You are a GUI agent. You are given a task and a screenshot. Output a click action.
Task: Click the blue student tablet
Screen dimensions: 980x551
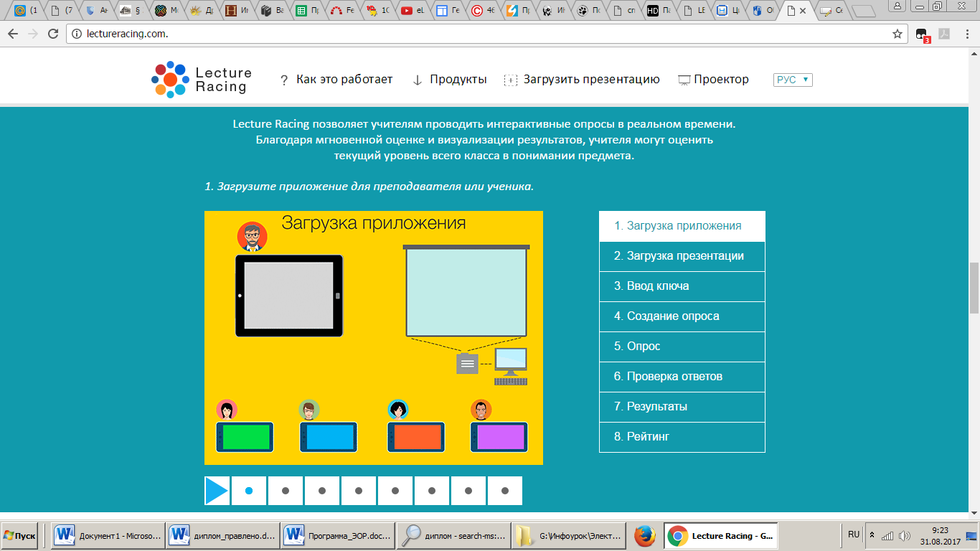tap(328, 437)
